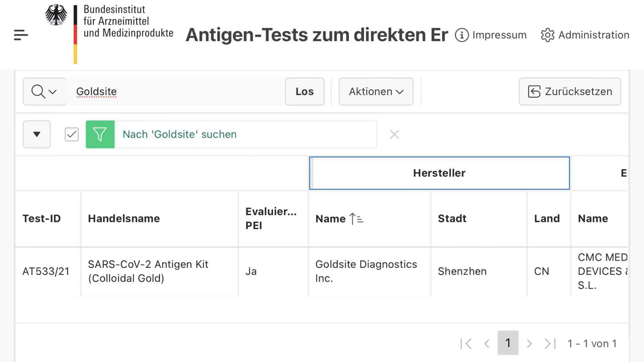The image size is (644, 362).
Task: Select the Aktionen menu item
Action: (376, 92)
